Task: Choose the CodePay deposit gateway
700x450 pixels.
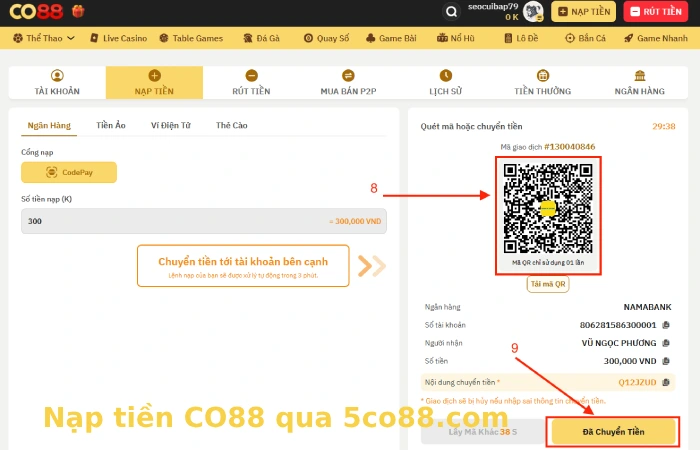Action: (x=69, y=172)
